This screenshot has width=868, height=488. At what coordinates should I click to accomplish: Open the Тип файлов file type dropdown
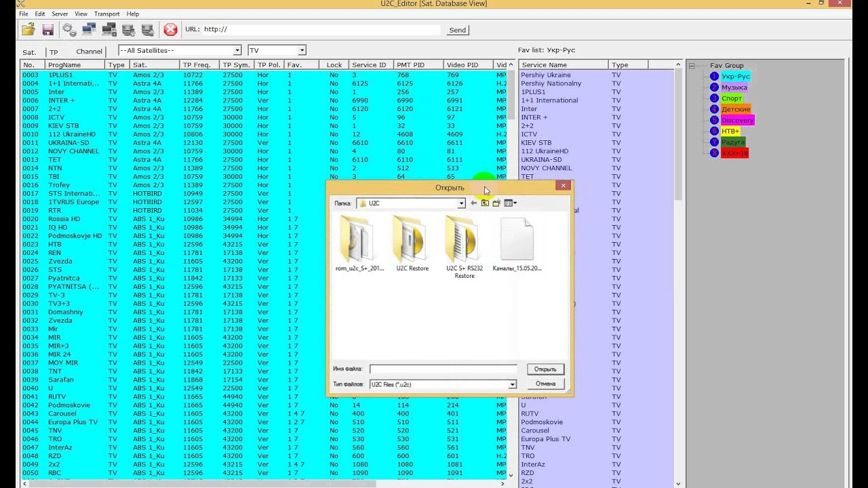pyautogui.click(x=512, y=384)
